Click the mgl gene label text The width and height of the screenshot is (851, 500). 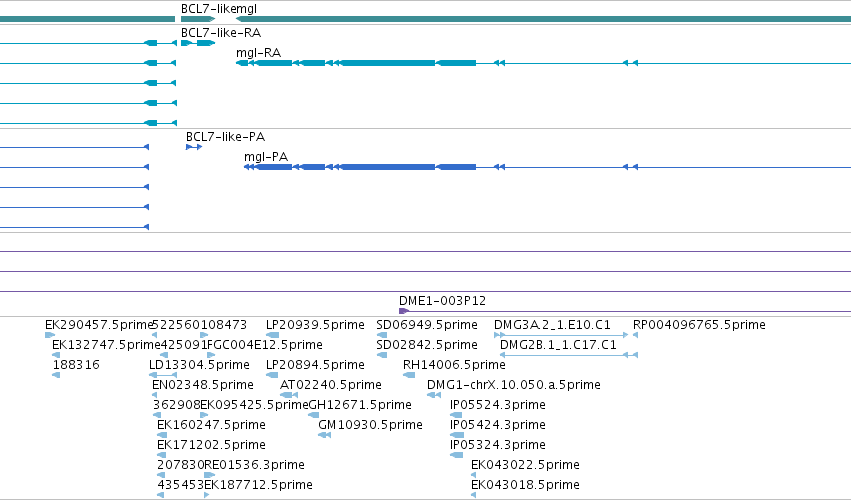click(x=246, y=9)
